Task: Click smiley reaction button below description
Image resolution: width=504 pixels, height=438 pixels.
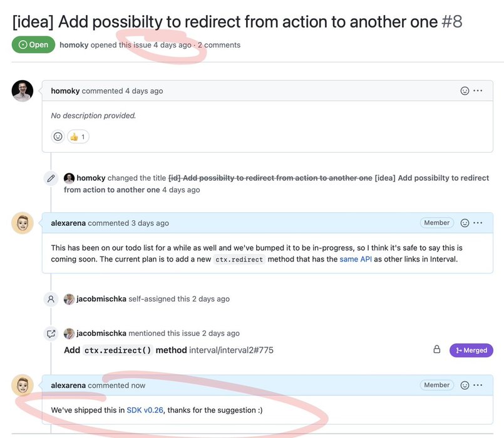Action: tap(58, 136)
